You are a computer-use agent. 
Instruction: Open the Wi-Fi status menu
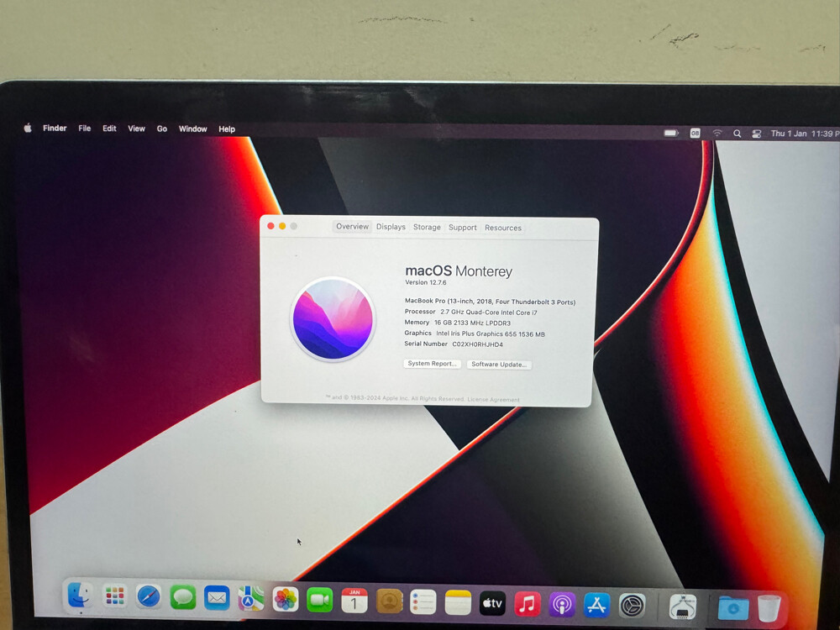(717, 133)
